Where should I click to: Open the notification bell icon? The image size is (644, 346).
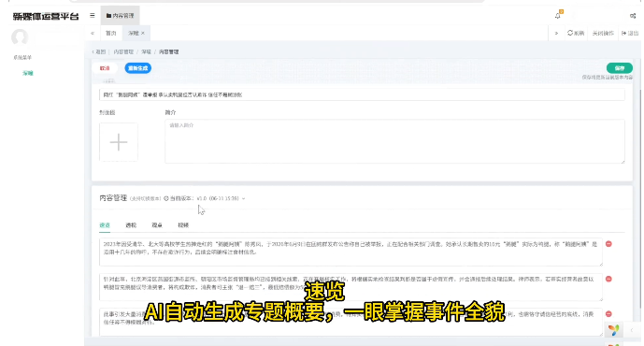(558, 16)
